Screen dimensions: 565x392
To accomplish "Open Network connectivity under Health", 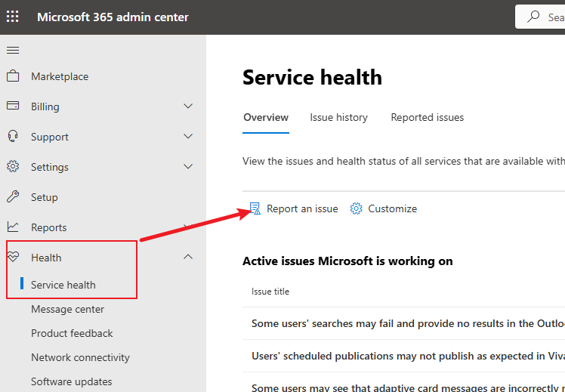I will [80, 357].
